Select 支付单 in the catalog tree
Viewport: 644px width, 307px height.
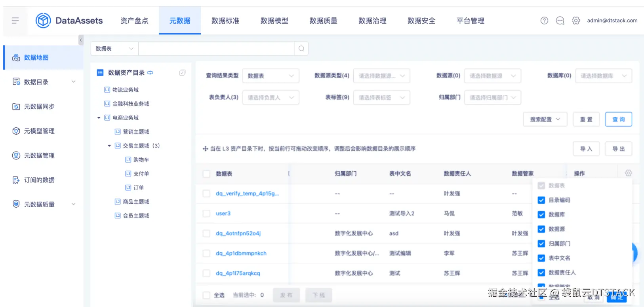click(141, 174)
